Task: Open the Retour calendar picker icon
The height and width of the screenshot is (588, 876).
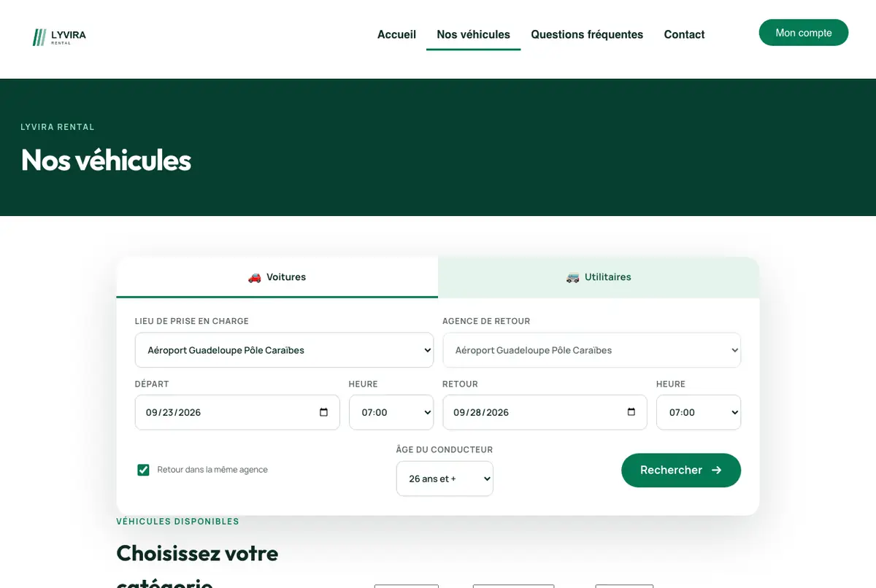Action: (x=631, y=412)
